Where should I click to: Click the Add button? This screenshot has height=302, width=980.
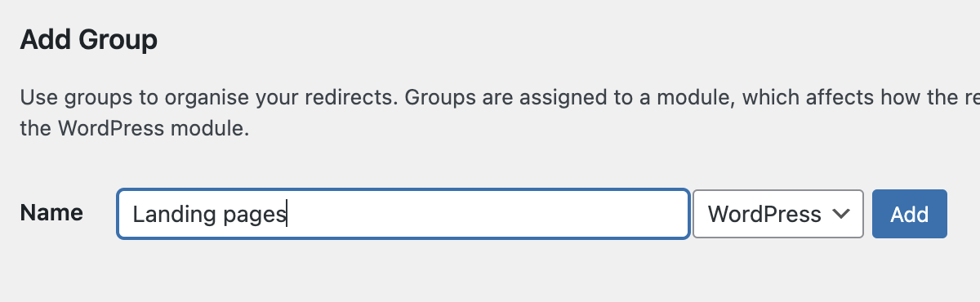[909, 214]
